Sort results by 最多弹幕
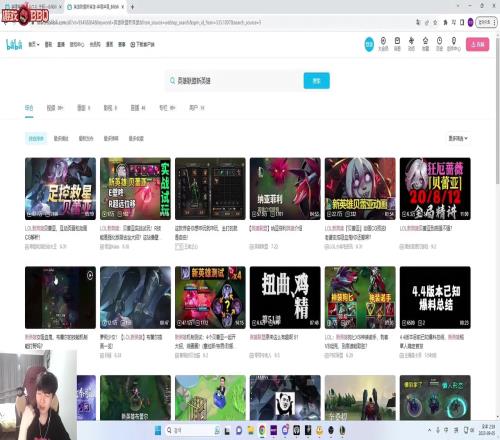 tap(111, 138)
